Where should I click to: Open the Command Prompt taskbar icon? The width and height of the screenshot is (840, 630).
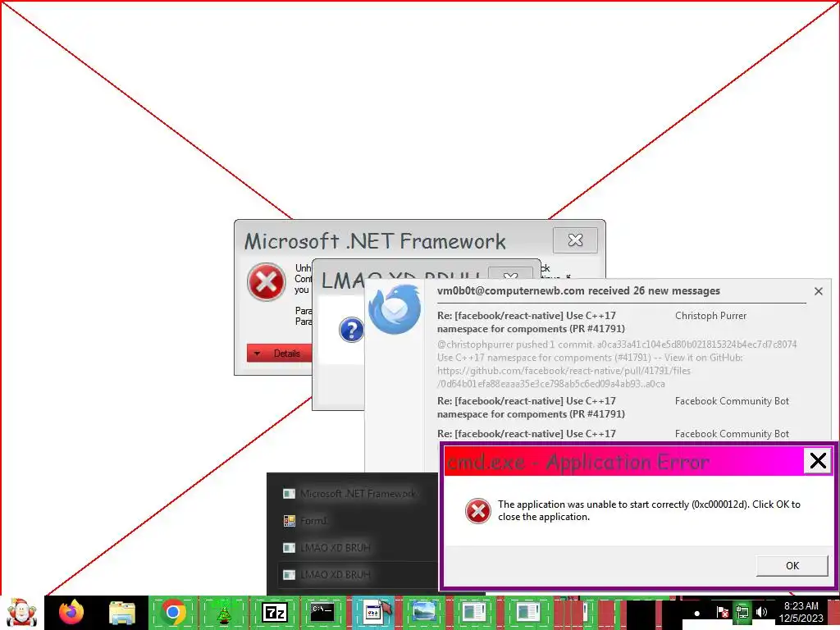coord(322,612)
